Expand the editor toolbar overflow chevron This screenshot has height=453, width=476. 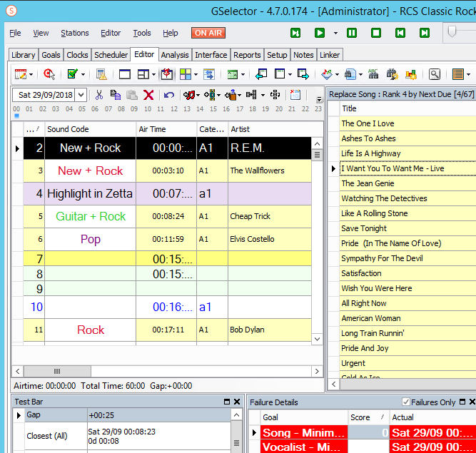click(x=319, y=99)
